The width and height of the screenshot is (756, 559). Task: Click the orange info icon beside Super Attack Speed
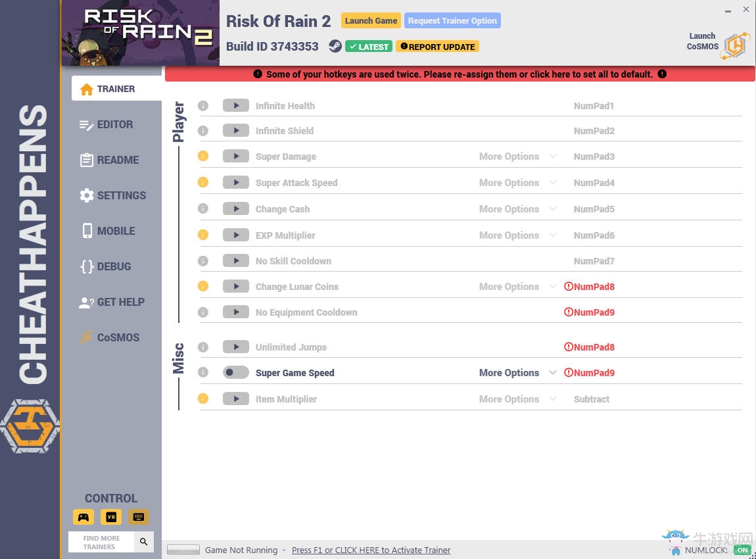203,182
